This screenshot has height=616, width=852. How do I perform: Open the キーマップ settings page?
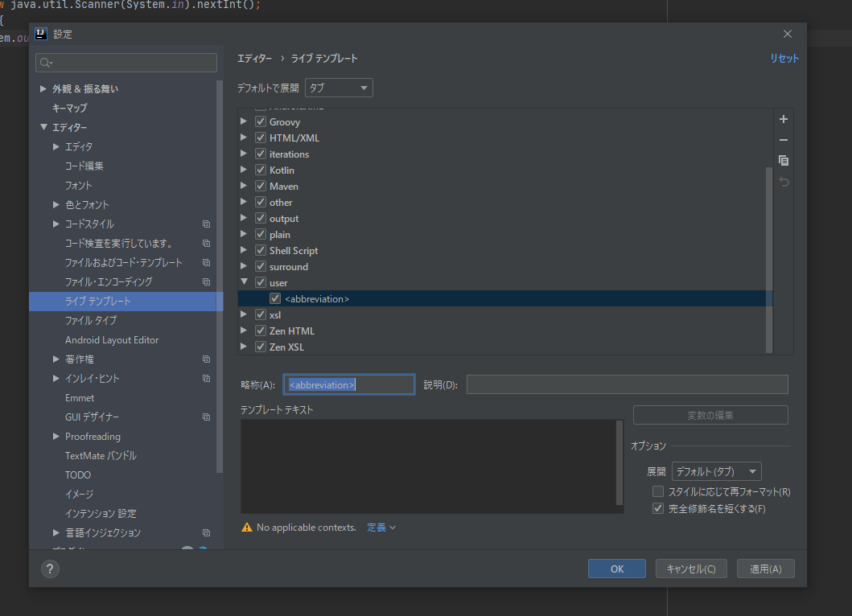tap(69, 108)
